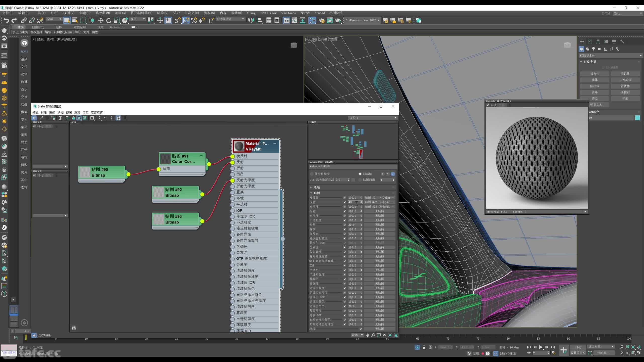
Task: Click the lay out children icon in Slate
Action: [105, 118]
